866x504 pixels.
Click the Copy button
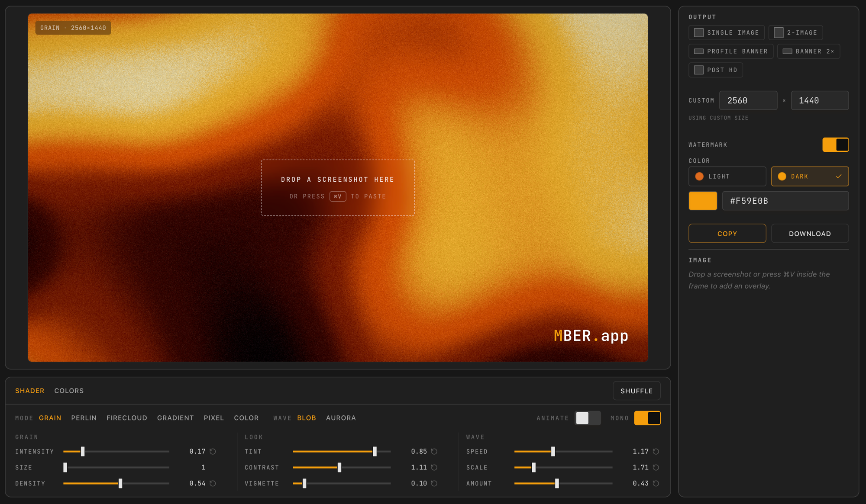coord(727,233)
